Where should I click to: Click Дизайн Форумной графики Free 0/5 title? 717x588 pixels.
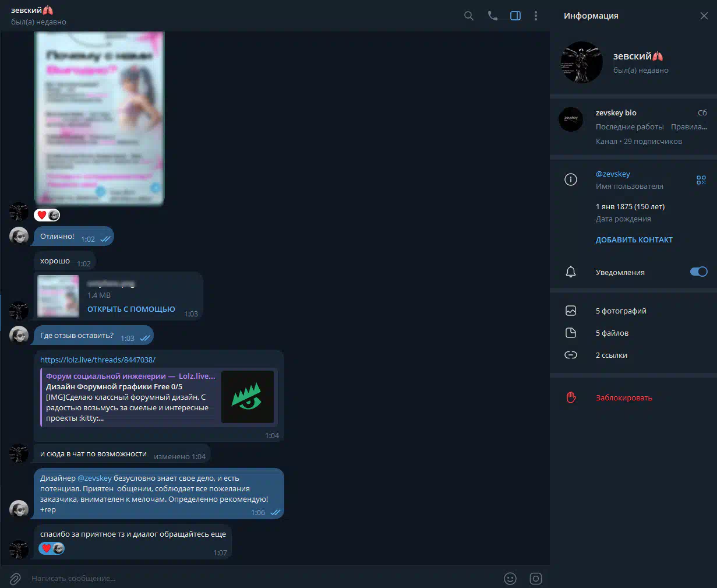(114, 386)
